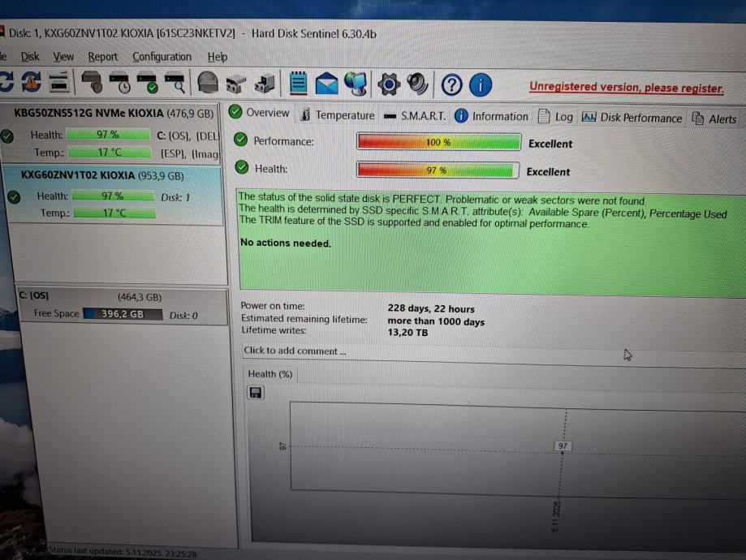This screenshot has height=560, width=746.
Task: Click the 97 data point label on graph
Action: [563, 446]
